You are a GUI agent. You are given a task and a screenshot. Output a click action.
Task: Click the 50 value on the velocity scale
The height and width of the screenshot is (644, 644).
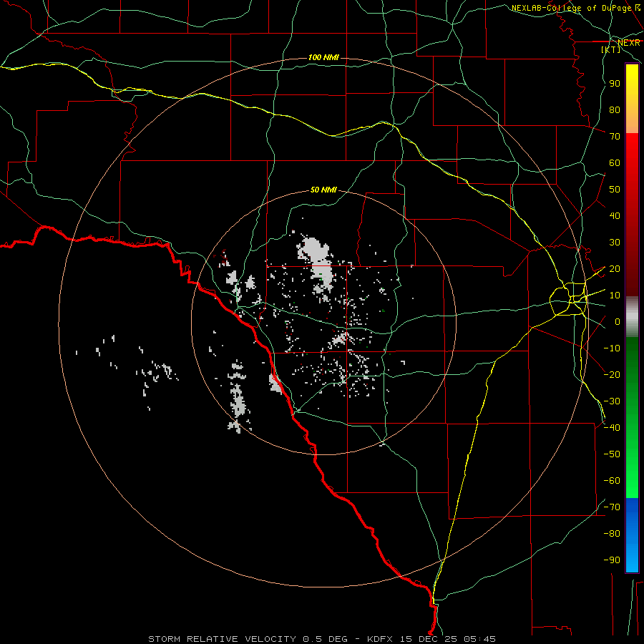point(615,190)
